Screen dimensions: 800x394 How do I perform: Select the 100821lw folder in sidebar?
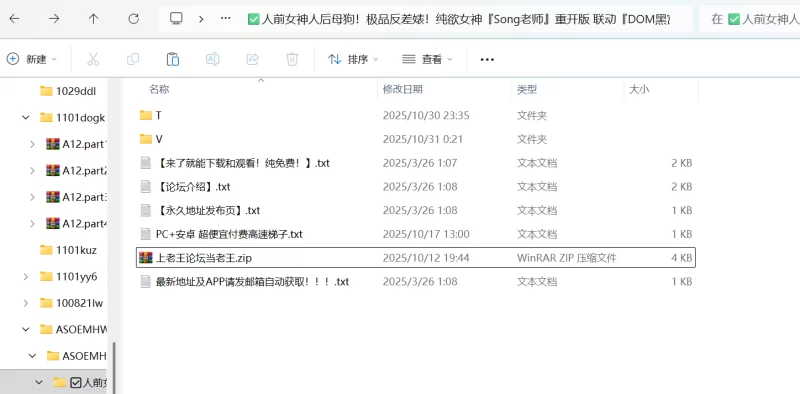tap(71, 303)
